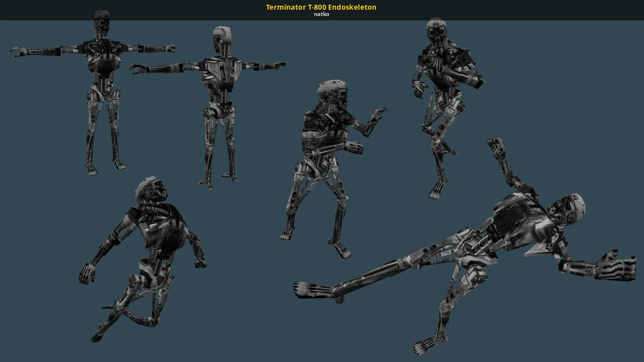This screenshot has height=362, width=644.
Task: Click the back-view T-pose endoskeleton render
Action: point(208,109)
